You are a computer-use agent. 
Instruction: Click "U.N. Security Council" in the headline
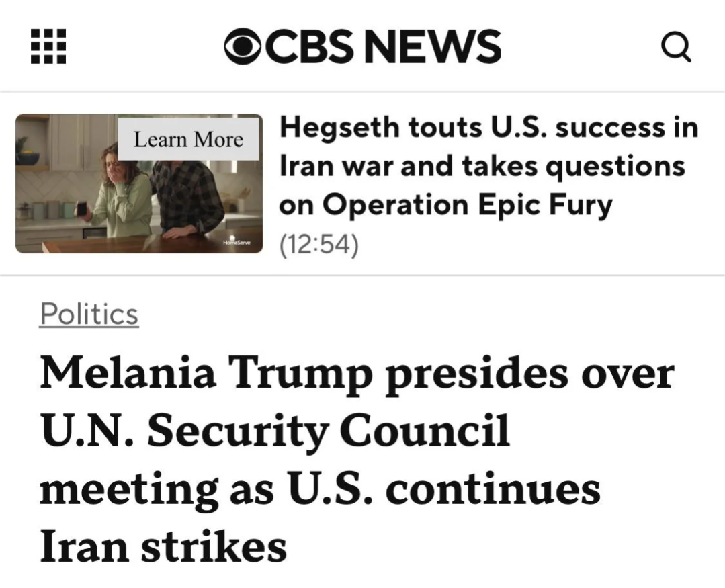coord(275,431)
